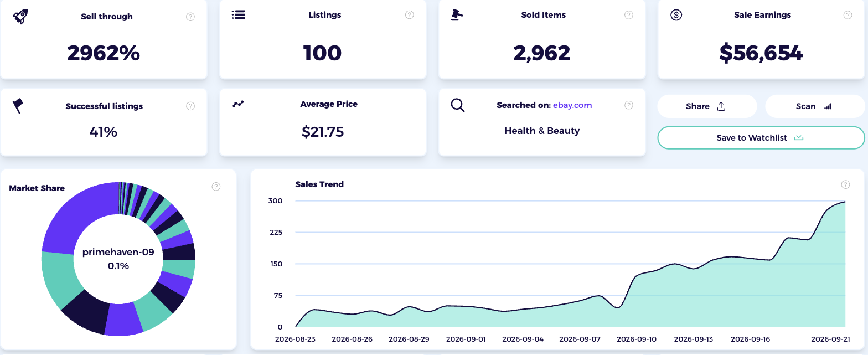Click the dollar coin icon on Sale Earnings
868x355 pixels.
676,15
